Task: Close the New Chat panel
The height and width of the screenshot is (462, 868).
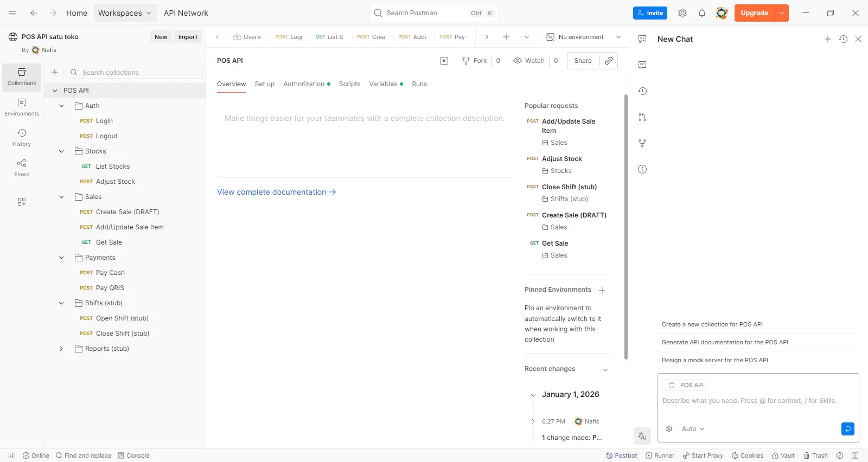Action: [858, 39]
